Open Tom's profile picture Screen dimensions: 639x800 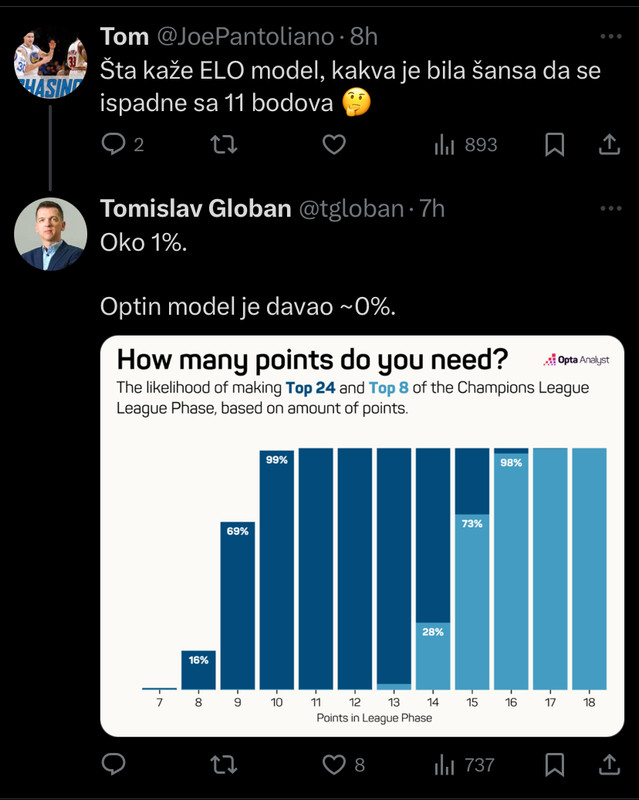click(50, 62)
